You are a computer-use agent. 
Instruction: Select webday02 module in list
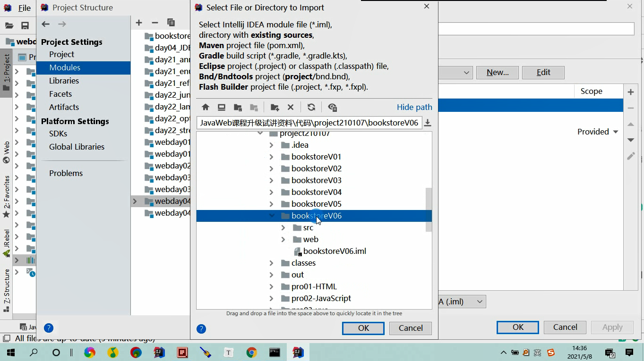coord(168,166)
